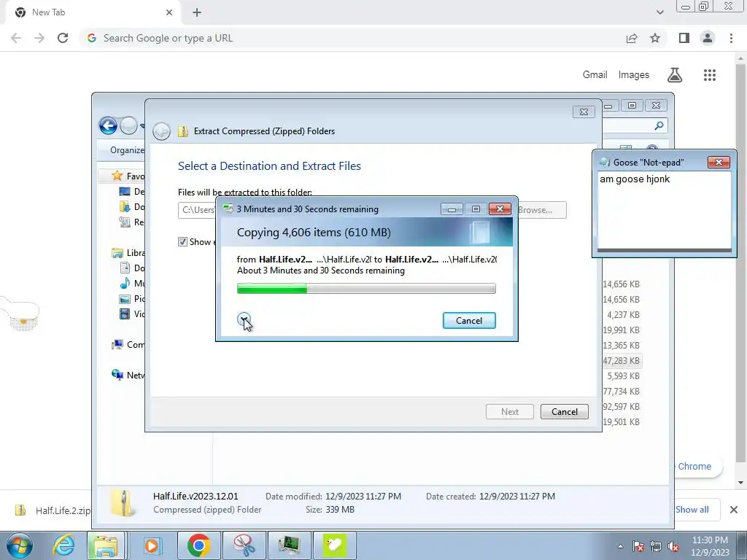This screenshot has width=747, height=560.
Task: Open the Snipping Tool taskbar icon
Action: coord(244,545)
